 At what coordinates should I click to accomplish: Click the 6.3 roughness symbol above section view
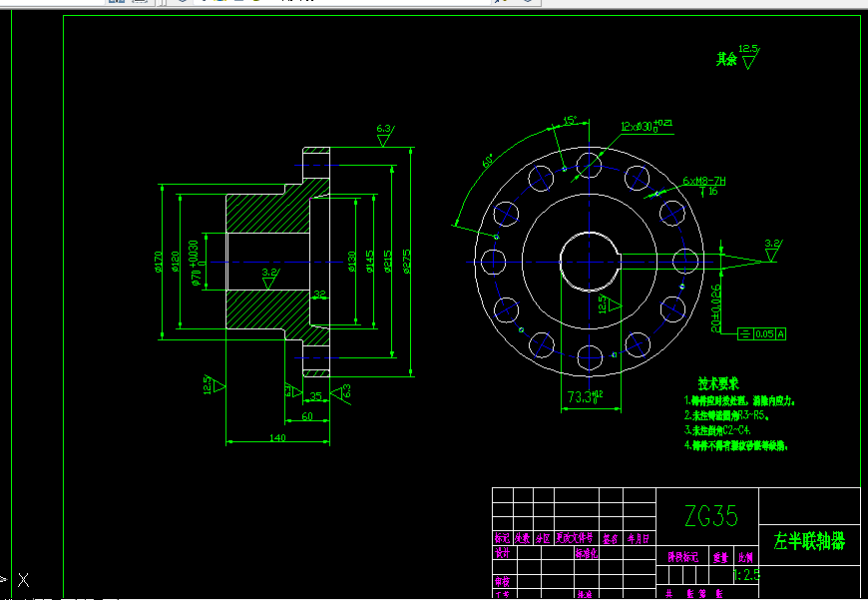point(384,135)
